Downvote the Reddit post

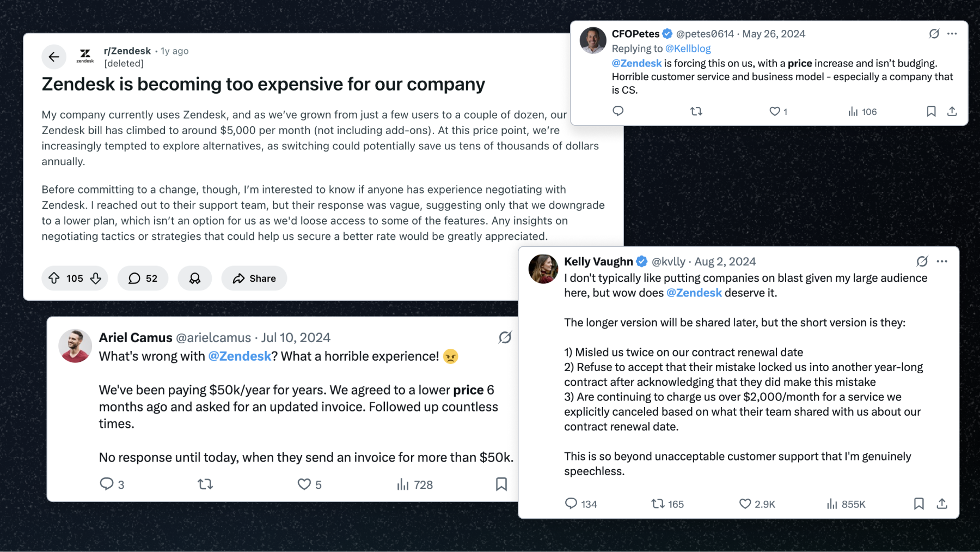96,278
